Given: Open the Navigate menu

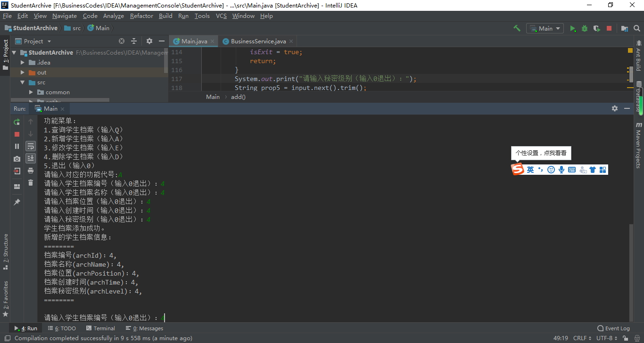Looking at the screenshot, I should coord(65,16).
